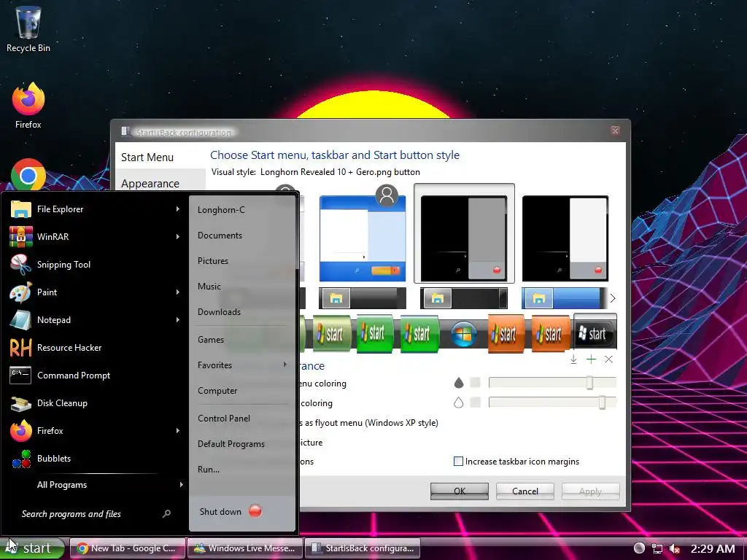
Task: Click OK in StartIsBack configuration
Action: point(460,491)
